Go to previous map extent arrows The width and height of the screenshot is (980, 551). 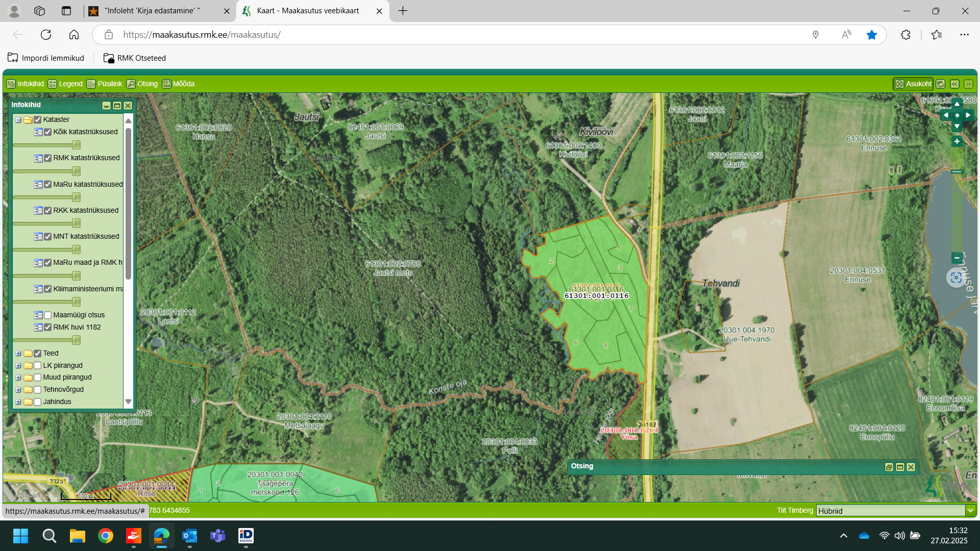(x=954, y=84)
